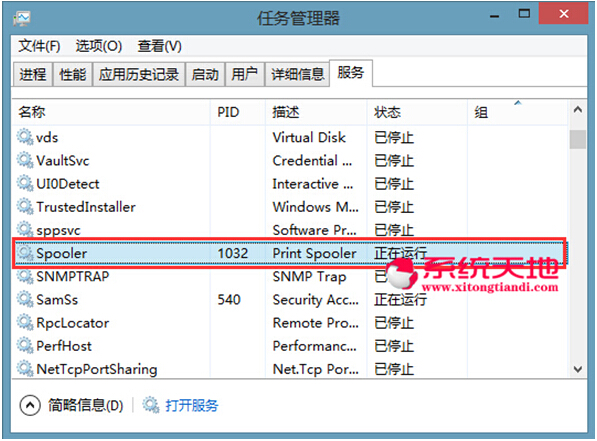Open the 文件(F) menu
This screenshot has width=597, height=441.
pos(39,46)
